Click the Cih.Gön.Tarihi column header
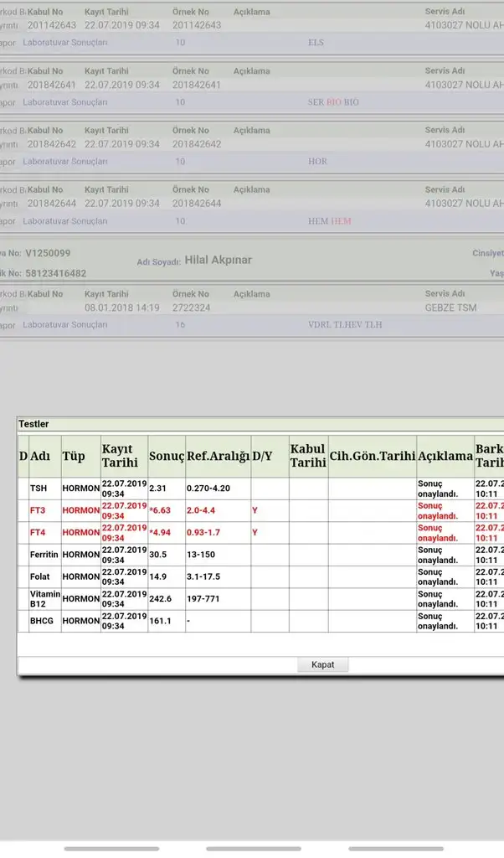Screen dimensions: 504x858 click(x=372, y=456)
